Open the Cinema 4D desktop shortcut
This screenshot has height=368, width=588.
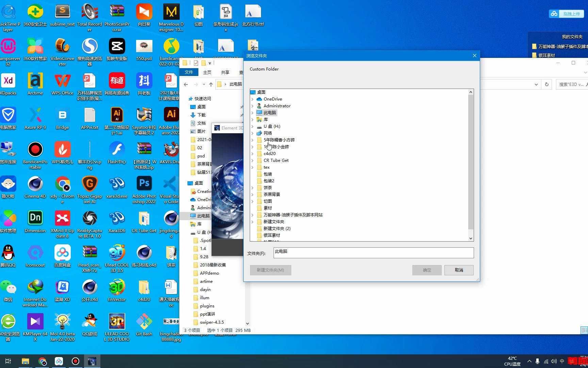(x=35, y=187)
